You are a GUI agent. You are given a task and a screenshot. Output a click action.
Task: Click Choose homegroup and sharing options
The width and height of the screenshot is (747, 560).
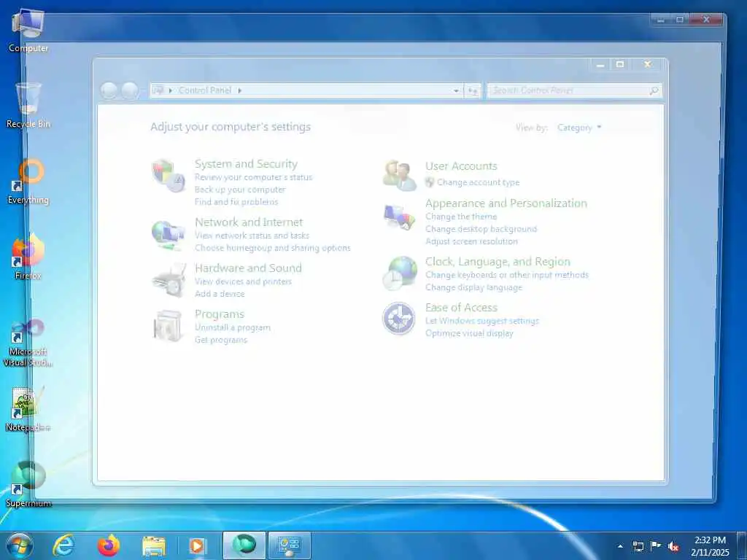click(273, 248)
